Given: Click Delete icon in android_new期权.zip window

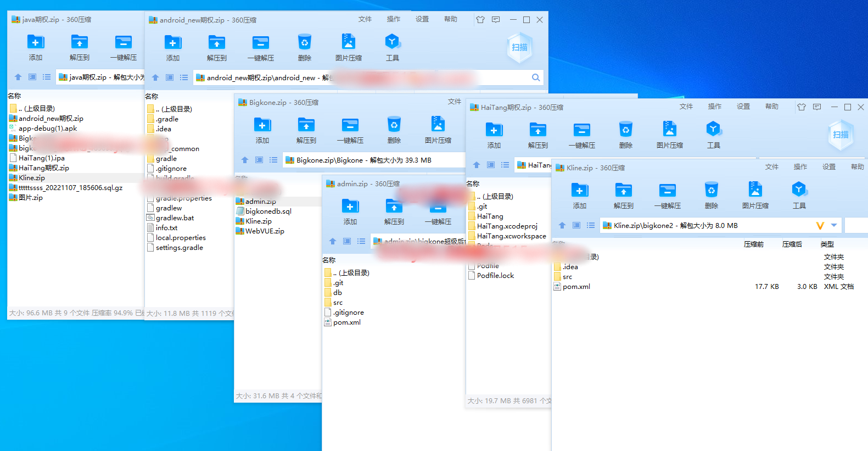Looking at the screenshot, I should coord(304,42).
